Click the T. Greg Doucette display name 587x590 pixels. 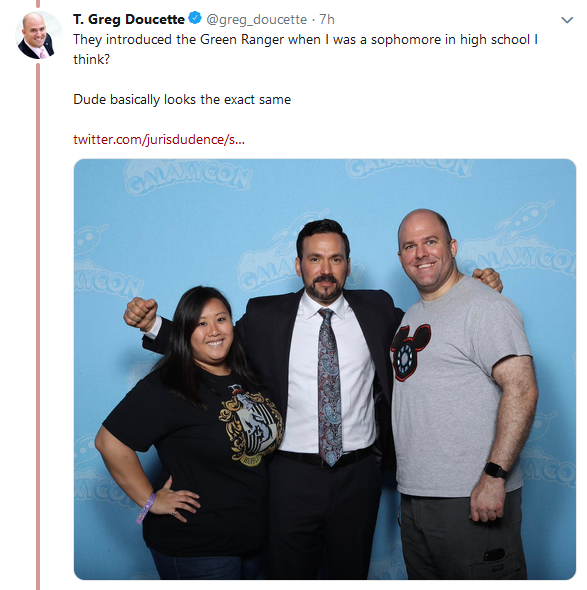[129, 19]
